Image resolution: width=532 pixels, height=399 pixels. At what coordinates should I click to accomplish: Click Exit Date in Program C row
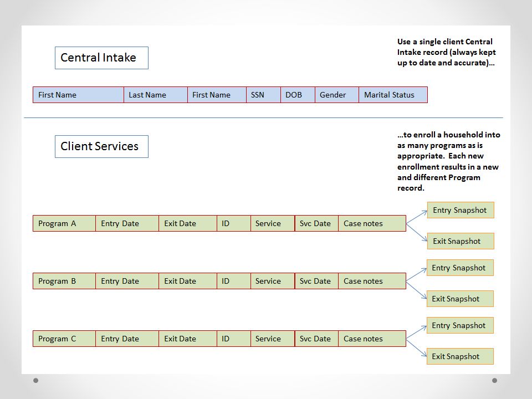[188, 339]
